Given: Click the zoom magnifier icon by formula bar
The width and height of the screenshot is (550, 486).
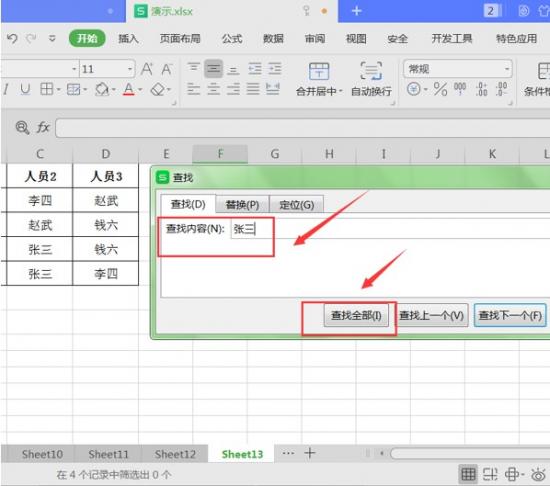Looking at the screenshot, I should [x=22, y=128].
